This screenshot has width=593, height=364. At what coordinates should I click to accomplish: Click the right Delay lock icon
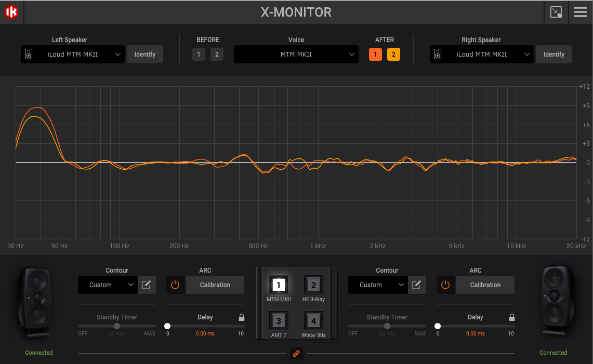point(511,317)
